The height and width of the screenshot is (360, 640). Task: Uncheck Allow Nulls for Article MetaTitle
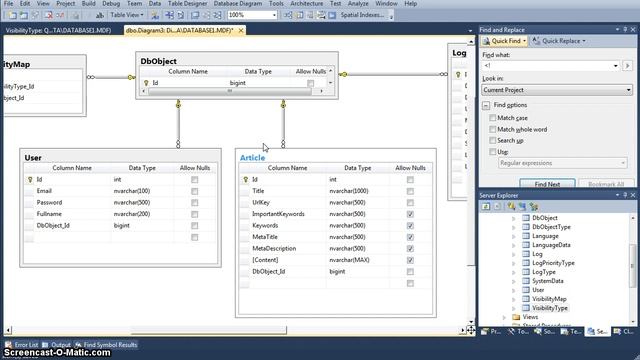pyautogui.click(x=410, y=237)
